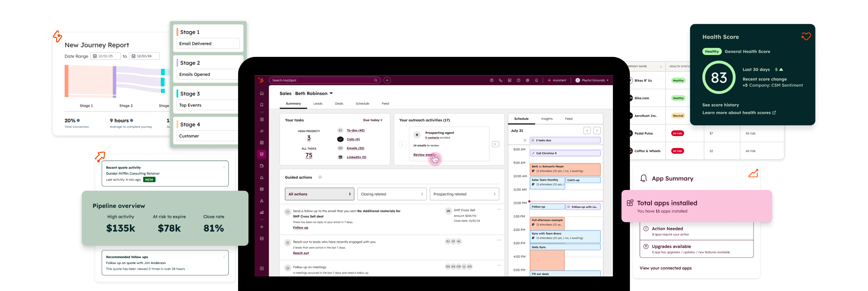Select the Closing related filter

click(391, 194)
